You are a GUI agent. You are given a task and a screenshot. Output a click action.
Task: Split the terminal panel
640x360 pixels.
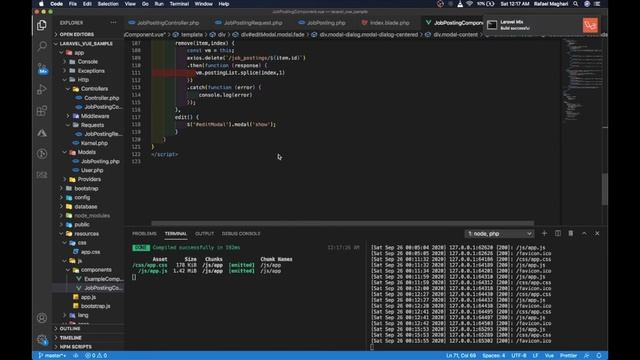click(558, 233)
